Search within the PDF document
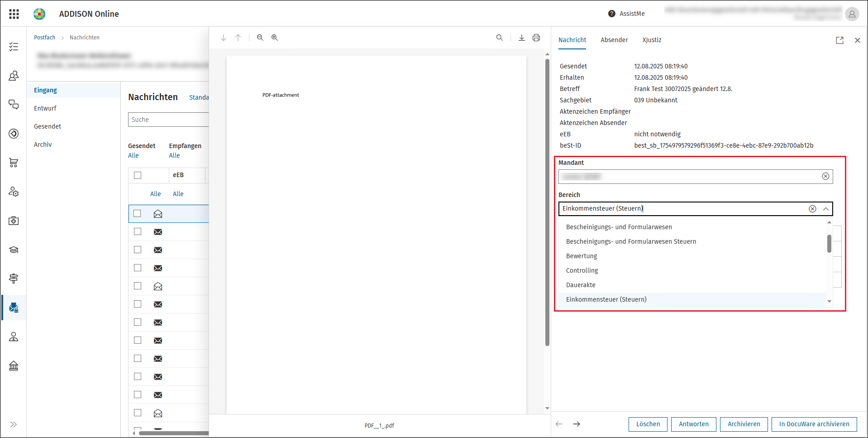The height and width of the screenshot is (438, 868). (500, 38)
